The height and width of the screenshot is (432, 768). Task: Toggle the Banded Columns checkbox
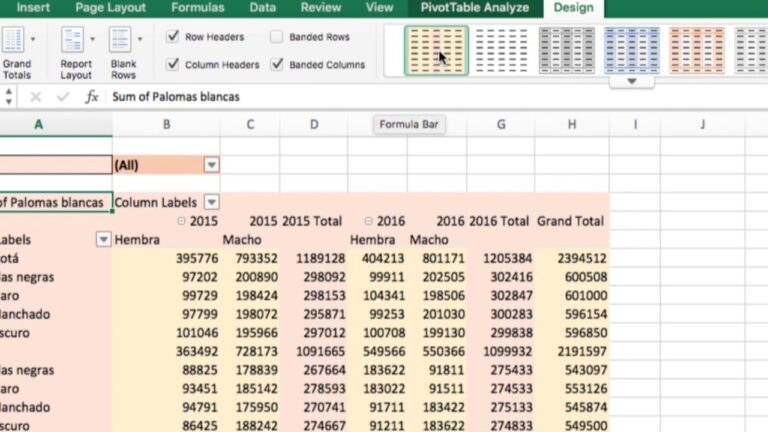277,64
